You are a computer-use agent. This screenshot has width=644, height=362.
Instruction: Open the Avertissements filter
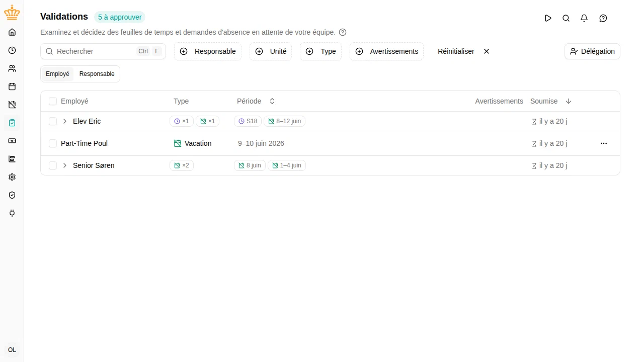(386, 51)
